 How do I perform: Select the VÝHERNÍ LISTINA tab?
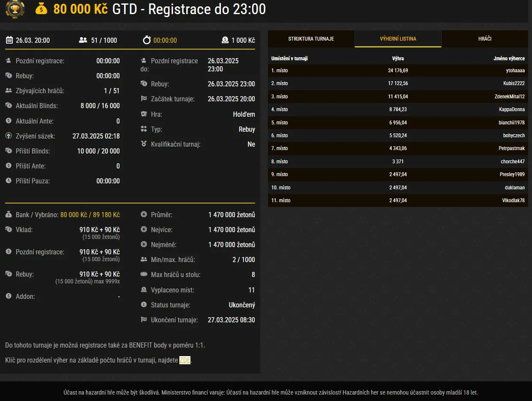[398, 38]
